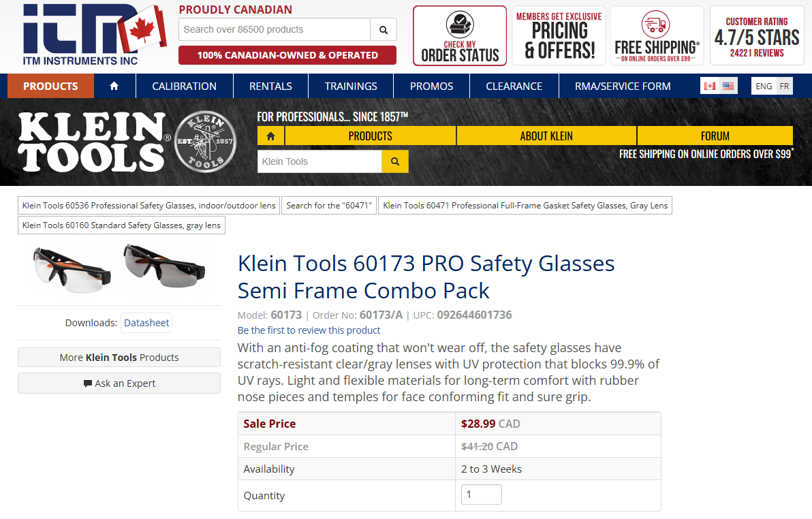Switch the site language to FR
The width and height of the screenshot is (812, 519).
(x=785, y=86)
